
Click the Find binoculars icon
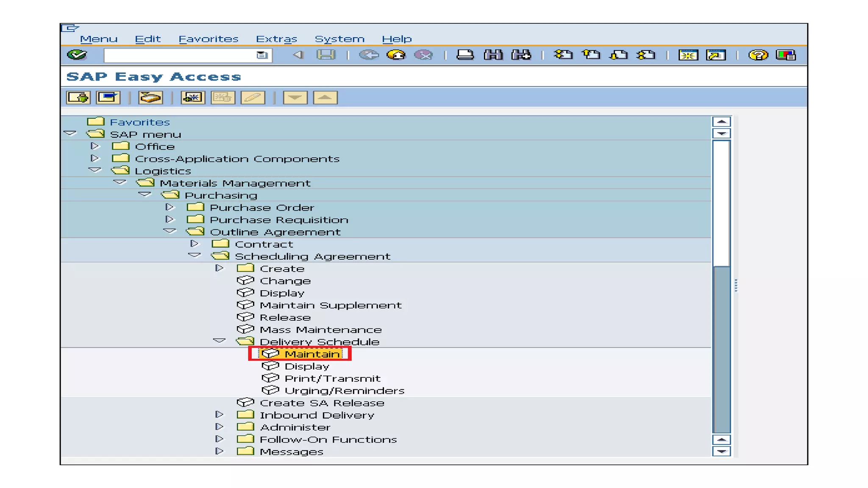493,55
